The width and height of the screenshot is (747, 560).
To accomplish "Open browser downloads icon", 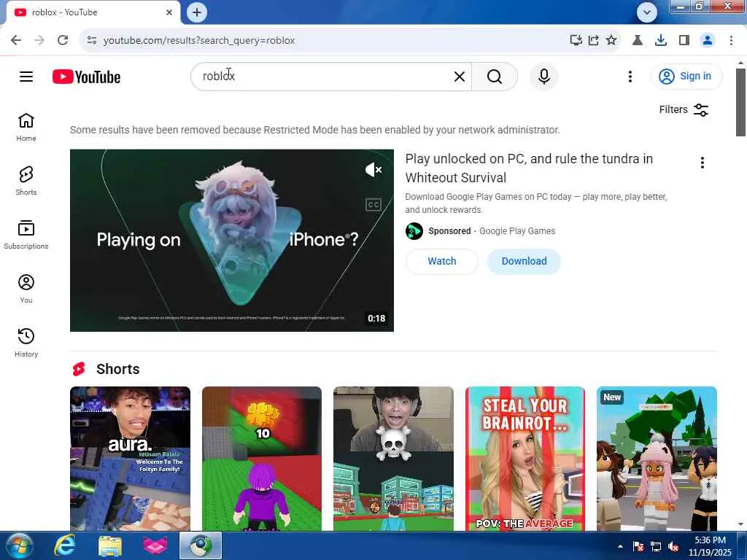I will point(661,41).
